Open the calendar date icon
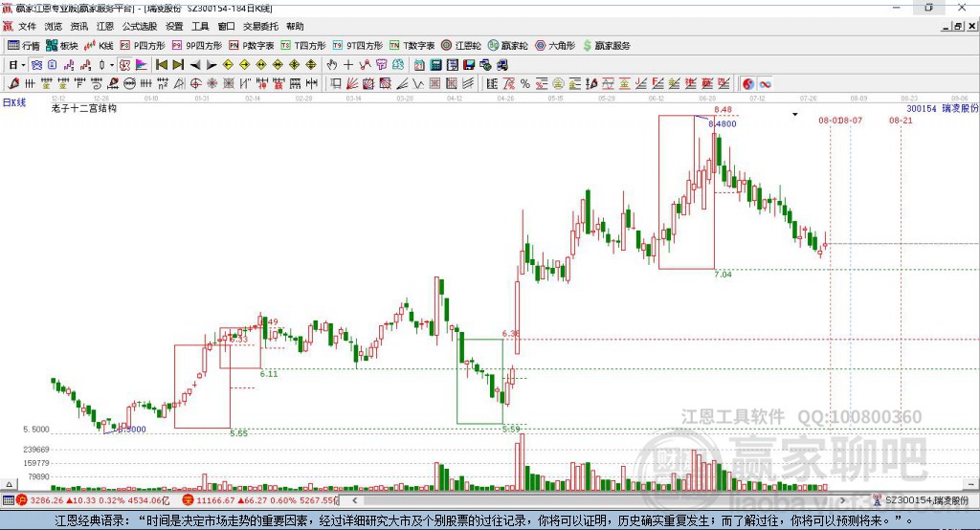Viewport: 980px width, 530px height. [x=419, y=64]
